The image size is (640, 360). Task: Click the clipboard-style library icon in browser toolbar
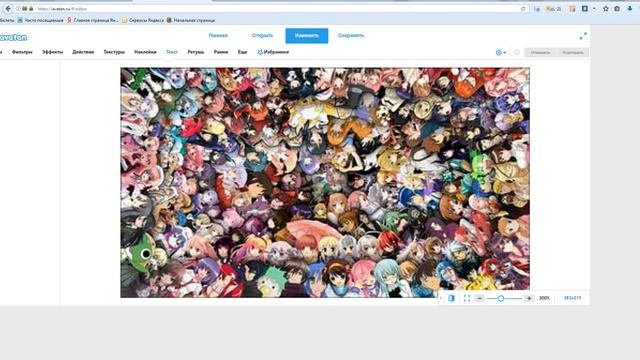617,9
